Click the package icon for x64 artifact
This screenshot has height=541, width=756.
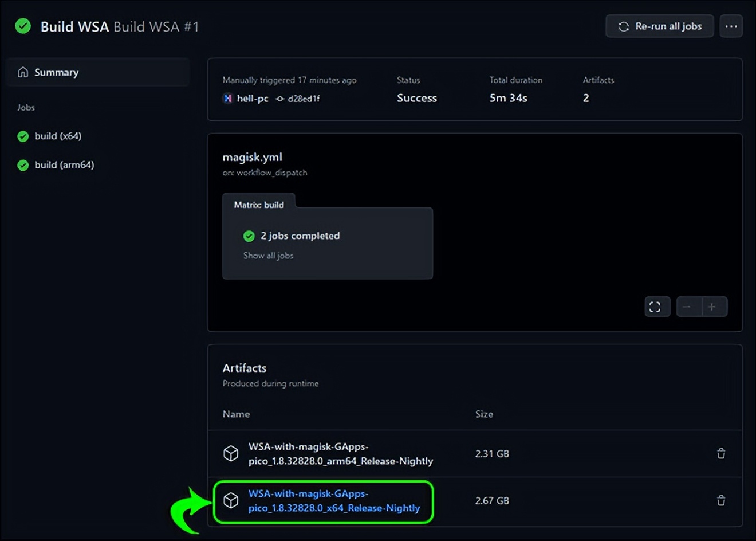231,501
